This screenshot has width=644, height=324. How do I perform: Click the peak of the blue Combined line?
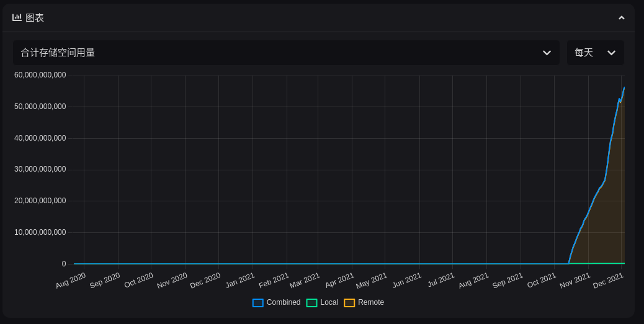(x=624, y=88)
